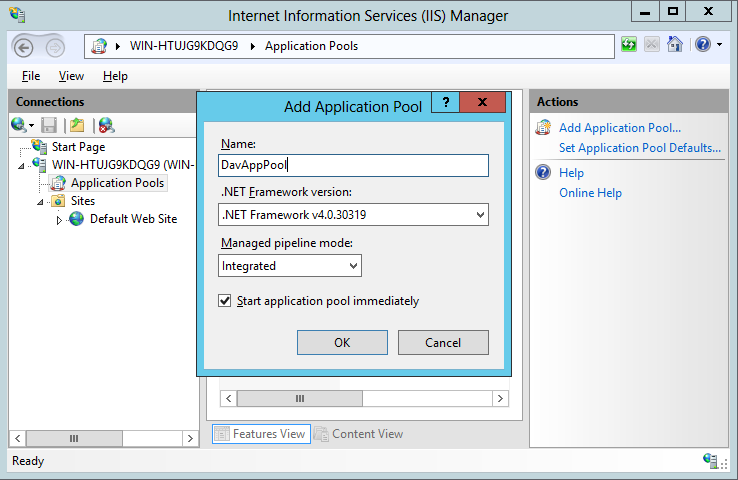Click the Stop icon in top toolbar

coord(652,45)
